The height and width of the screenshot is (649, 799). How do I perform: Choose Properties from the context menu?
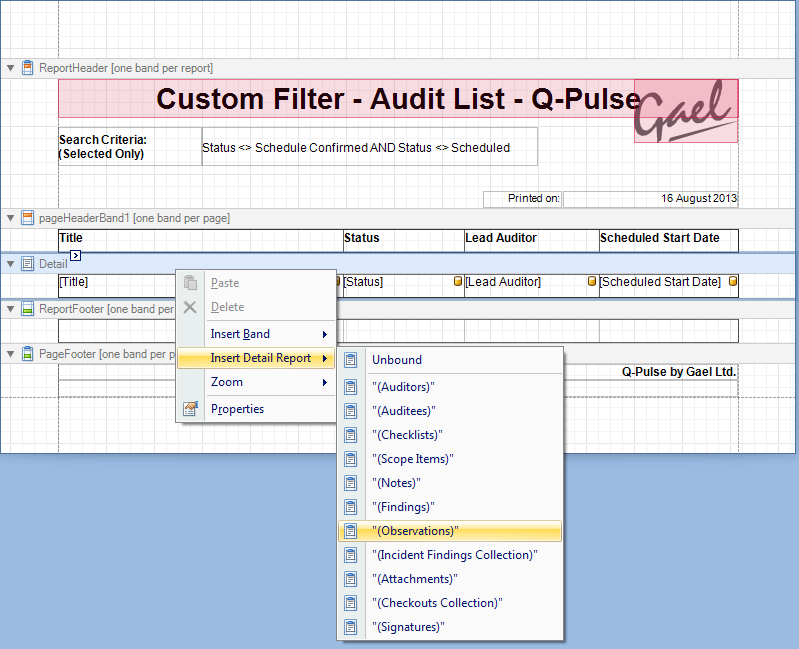point(256,409)
